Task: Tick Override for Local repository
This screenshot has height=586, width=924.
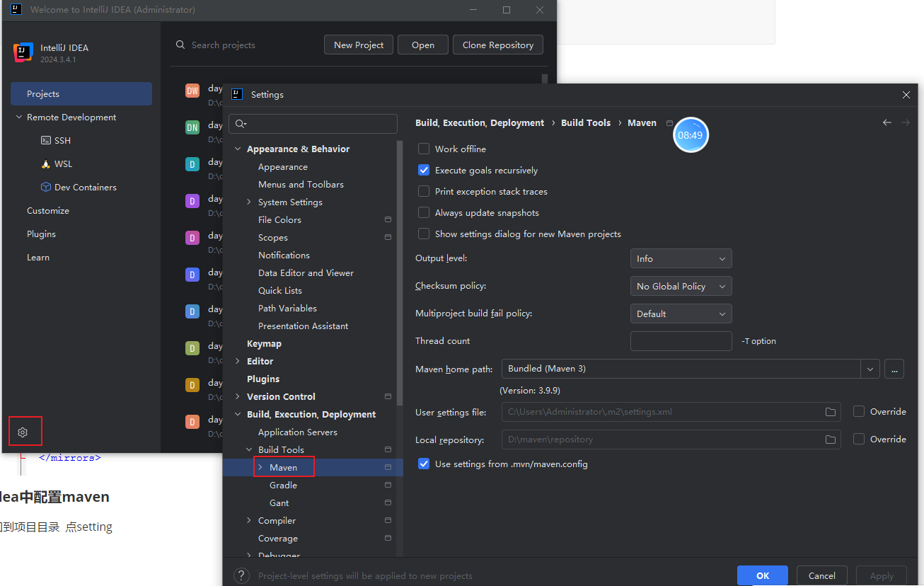Action: pyautogui.click(x=859, y=439)
